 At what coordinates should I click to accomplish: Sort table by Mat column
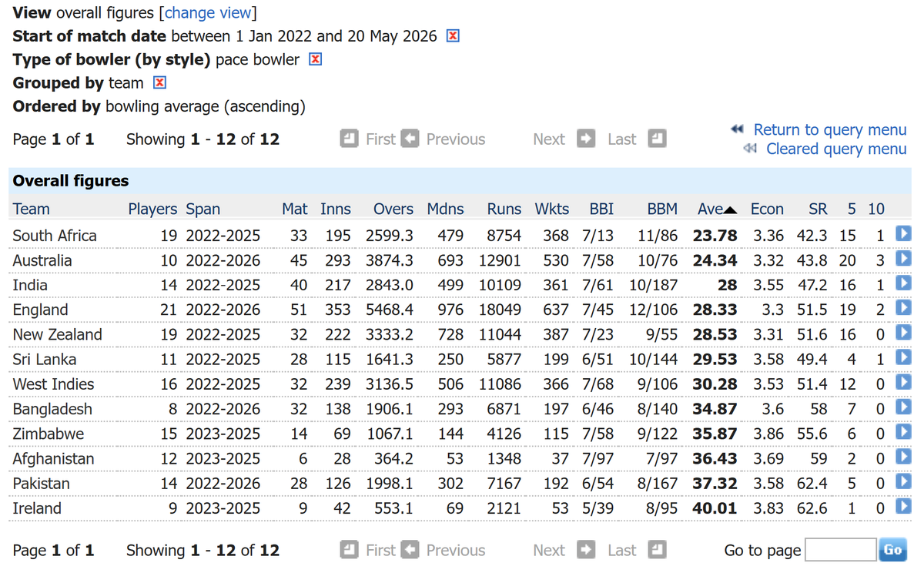tap(295, 209)
